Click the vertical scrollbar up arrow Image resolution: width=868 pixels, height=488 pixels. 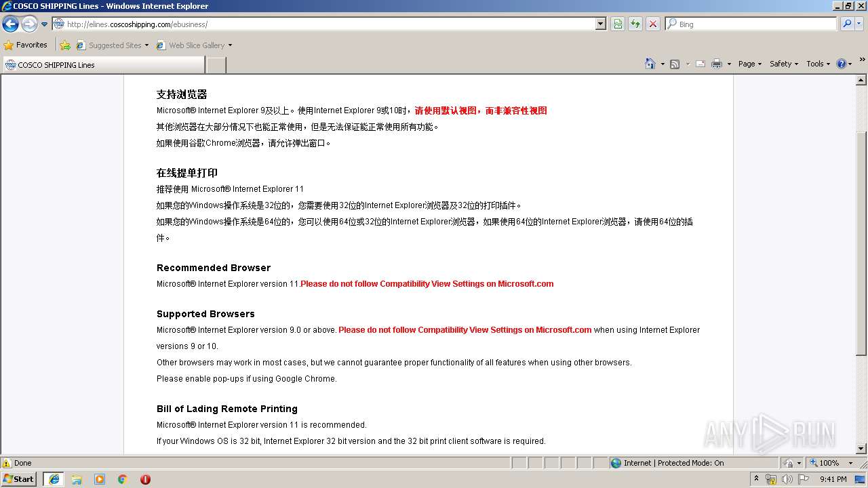[x=861, y=81]
